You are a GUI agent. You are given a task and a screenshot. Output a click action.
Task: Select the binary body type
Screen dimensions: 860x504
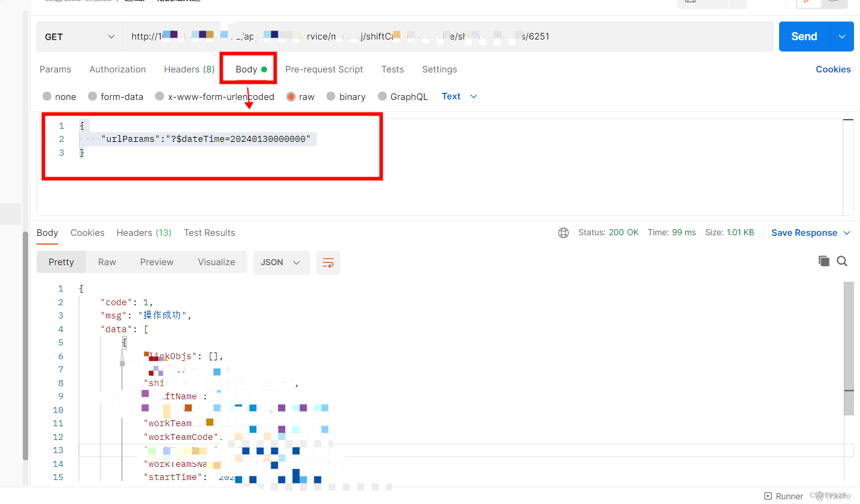[x=346, y=96]
